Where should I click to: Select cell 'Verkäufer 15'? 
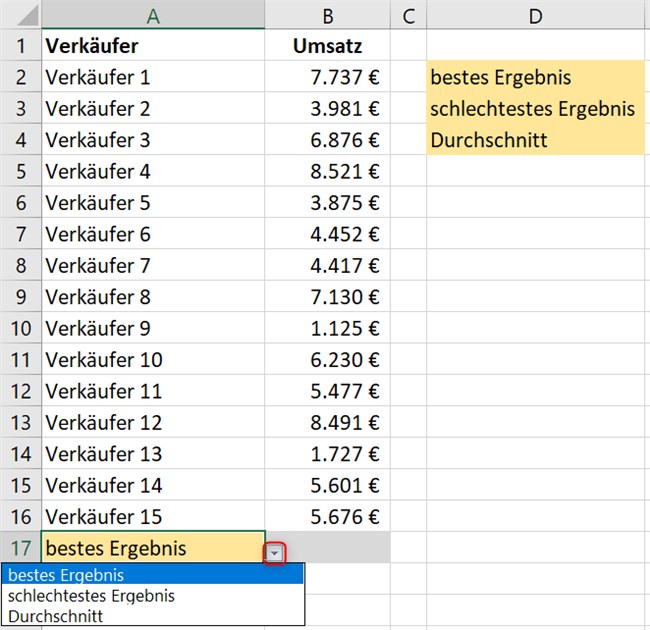pos(153,516)
